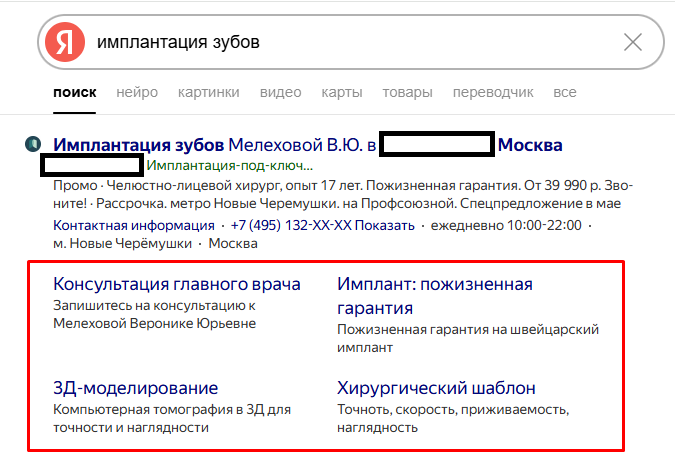Click the description 'Компьютерная томография в 3Д'
This screenshot has height=465, width=675.
click(158, 409)
